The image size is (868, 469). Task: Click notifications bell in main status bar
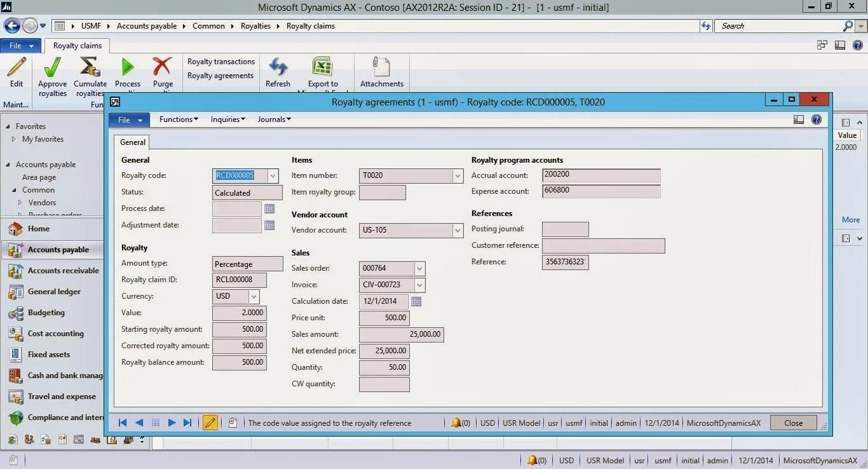coord(532,460)
